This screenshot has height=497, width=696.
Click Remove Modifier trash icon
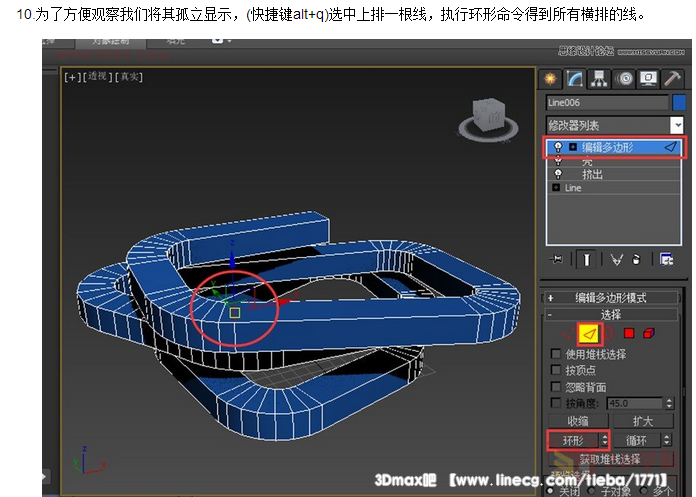(x=636, y=259)
